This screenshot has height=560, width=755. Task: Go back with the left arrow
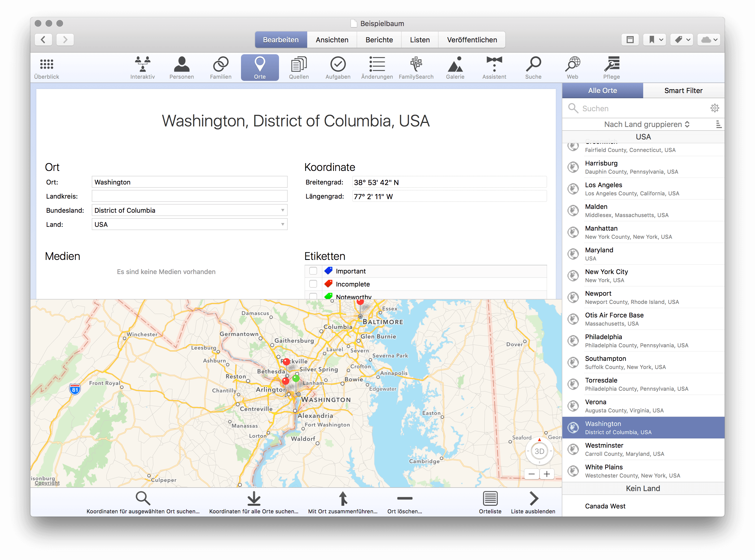pyautogui.click(x=43, y=40)
